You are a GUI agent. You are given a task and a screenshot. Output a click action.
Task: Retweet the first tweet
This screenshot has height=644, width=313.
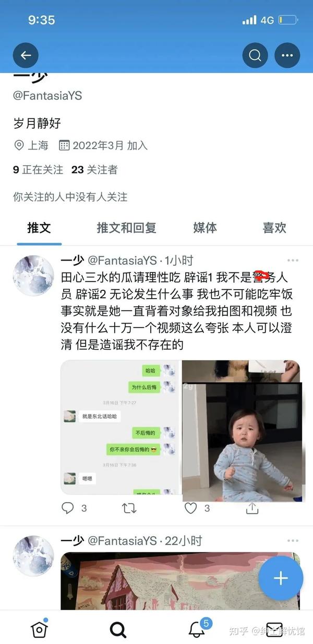[x=129, y=507]
